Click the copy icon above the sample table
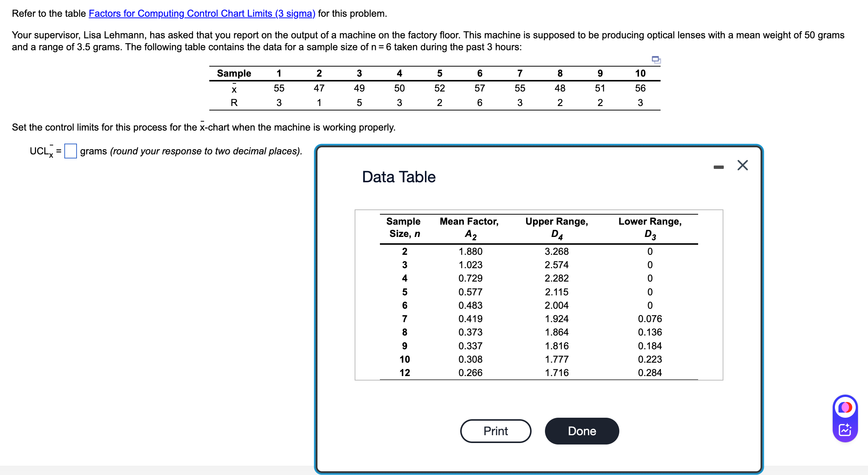The width and height of the screenshot is (868, 475). [x=656, y=59]
